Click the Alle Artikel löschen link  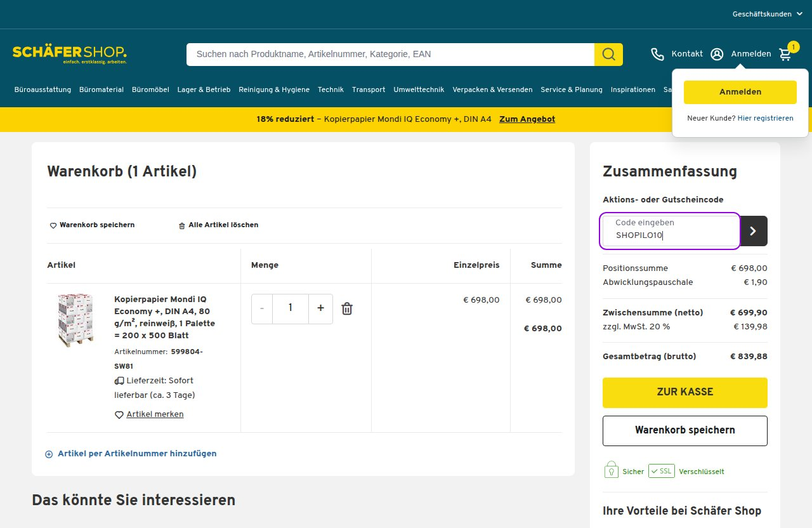click(x=223, y=225)
